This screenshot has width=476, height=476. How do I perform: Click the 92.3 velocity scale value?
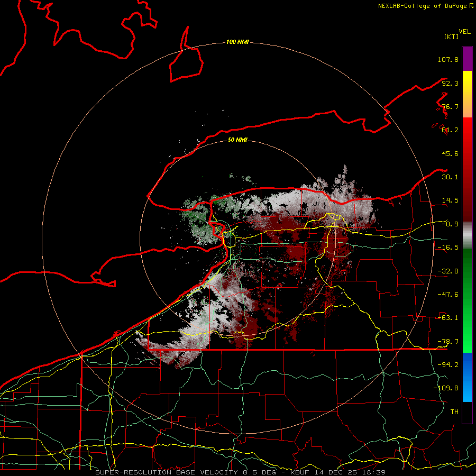[450, 83]
